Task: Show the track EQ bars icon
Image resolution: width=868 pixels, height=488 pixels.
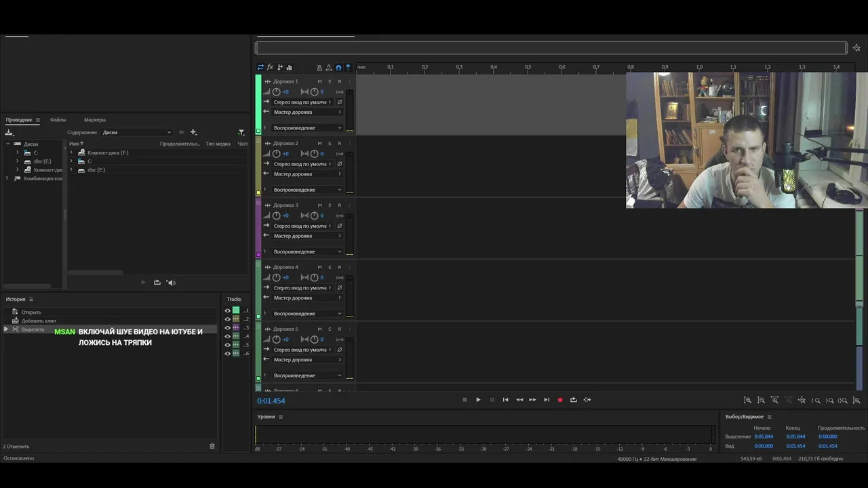Action: pyautogui.click(x=289, y=67)
